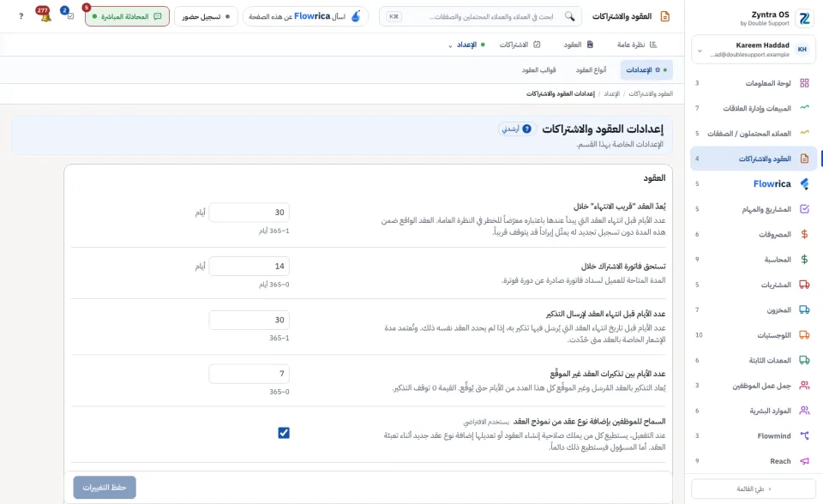Expand the Kareem Haddad account dropdown
The width and height of the screenshot is (823, 504).
coord(700,51)
